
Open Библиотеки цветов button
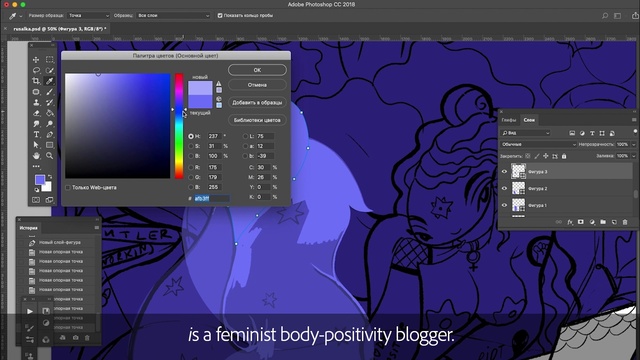point(257,120)
